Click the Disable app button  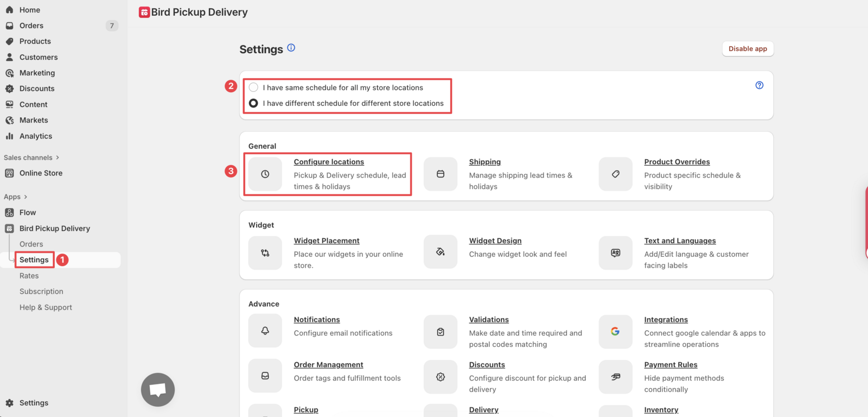pos(748,49)
